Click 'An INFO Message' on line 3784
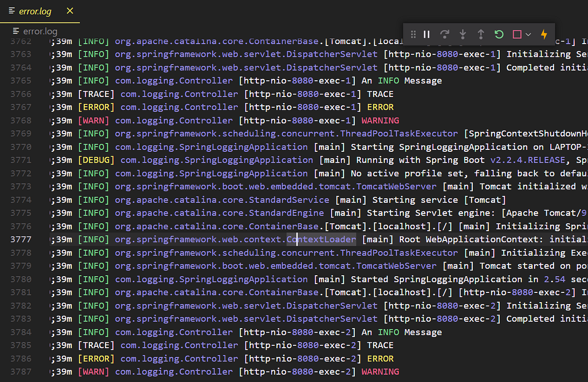The width and height of the screenshot is (588, 382). [x=402, y=332]
